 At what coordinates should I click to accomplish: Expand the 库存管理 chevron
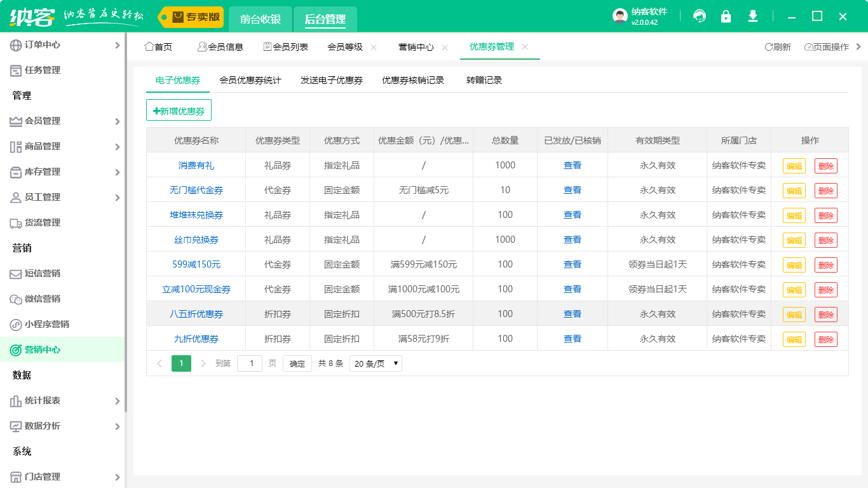(118, 172)
